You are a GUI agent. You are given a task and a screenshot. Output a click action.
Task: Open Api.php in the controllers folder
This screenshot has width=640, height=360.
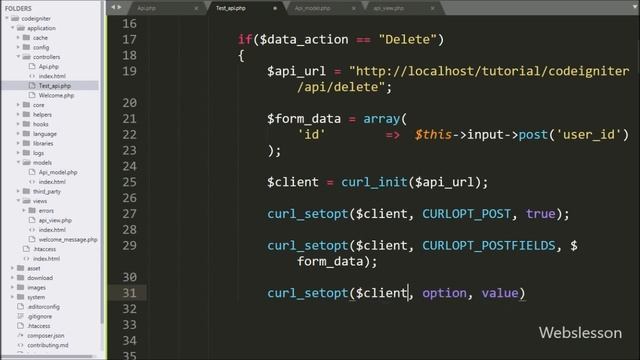coord(49,67)
